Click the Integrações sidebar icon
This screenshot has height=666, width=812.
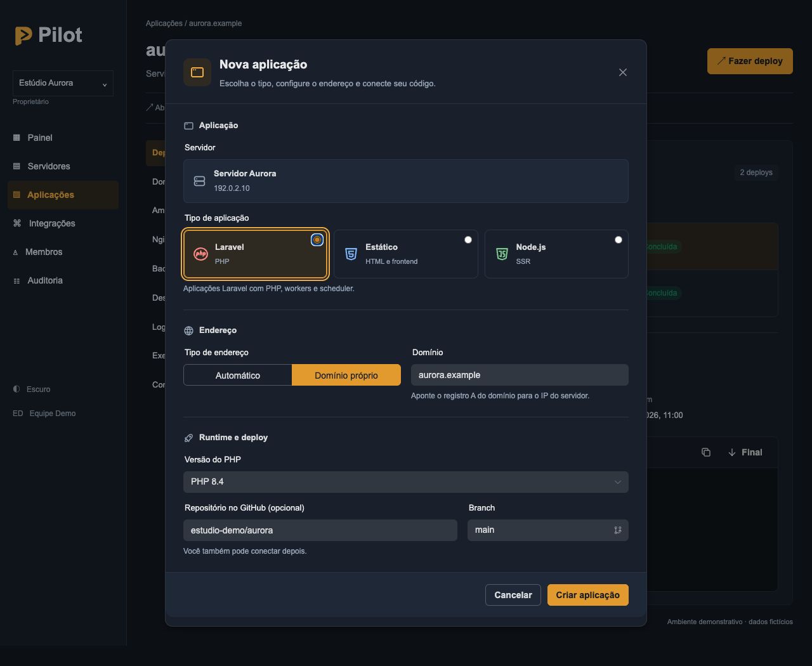coord(17,223)
